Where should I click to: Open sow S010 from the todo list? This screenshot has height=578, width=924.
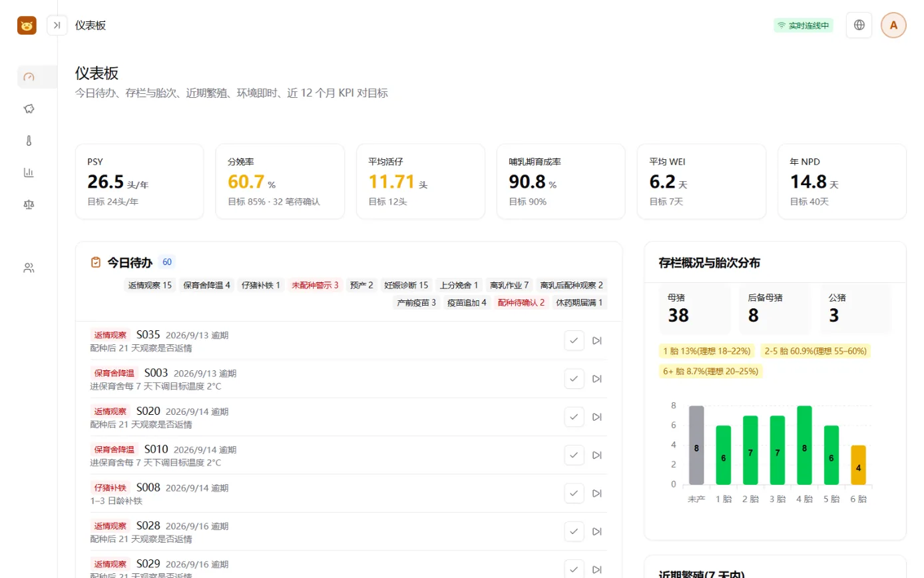tap(156, 449)
